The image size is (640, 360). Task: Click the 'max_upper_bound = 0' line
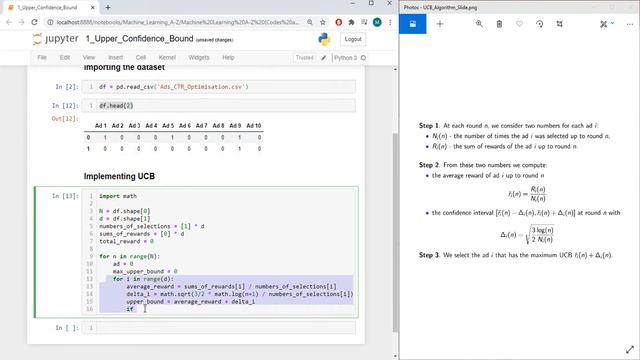pos(145,271)
